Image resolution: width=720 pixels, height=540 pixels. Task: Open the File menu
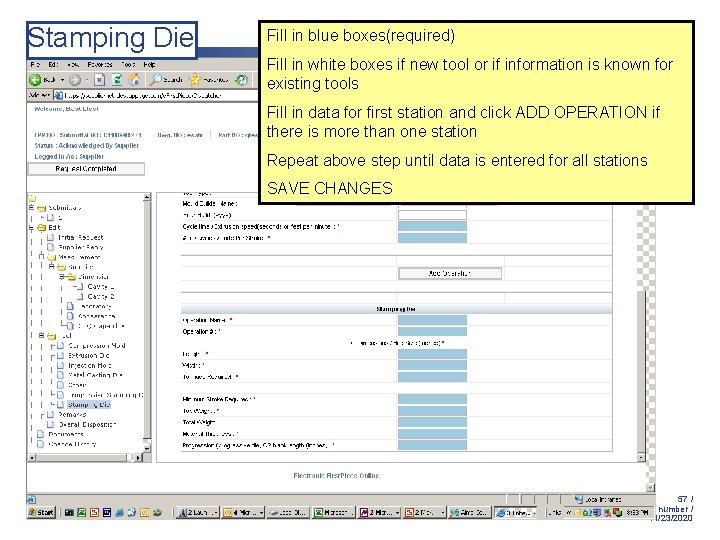(35, 65)
